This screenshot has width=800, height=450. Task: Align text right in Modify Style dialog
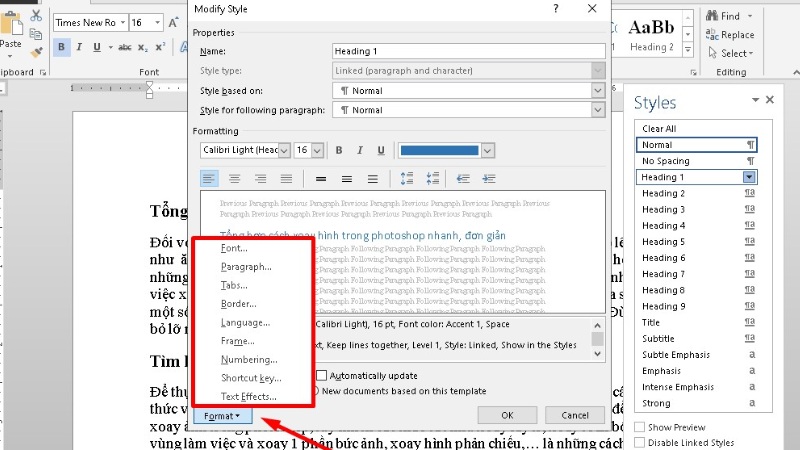pos(261,179)
